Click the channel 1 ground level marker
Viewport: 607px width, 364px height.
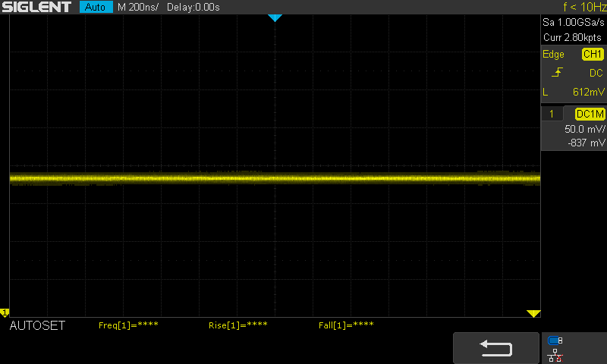(5, 312)
